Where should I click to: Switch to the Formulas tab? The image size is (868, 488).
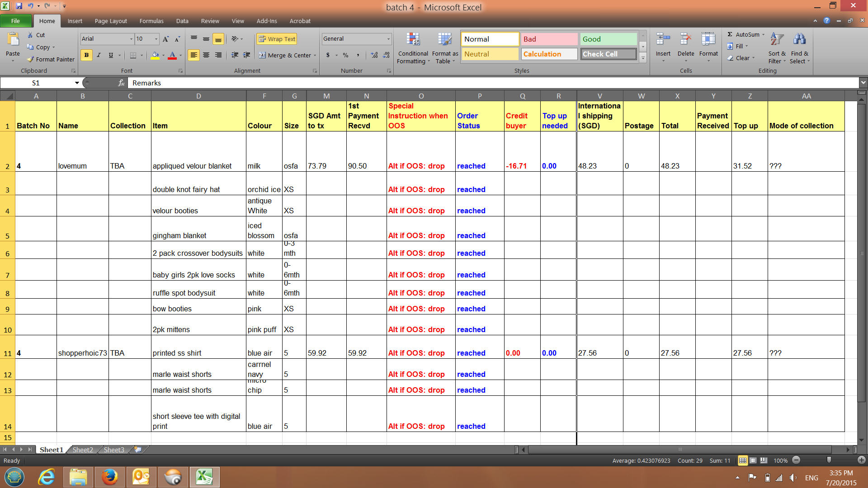[151, 21]
